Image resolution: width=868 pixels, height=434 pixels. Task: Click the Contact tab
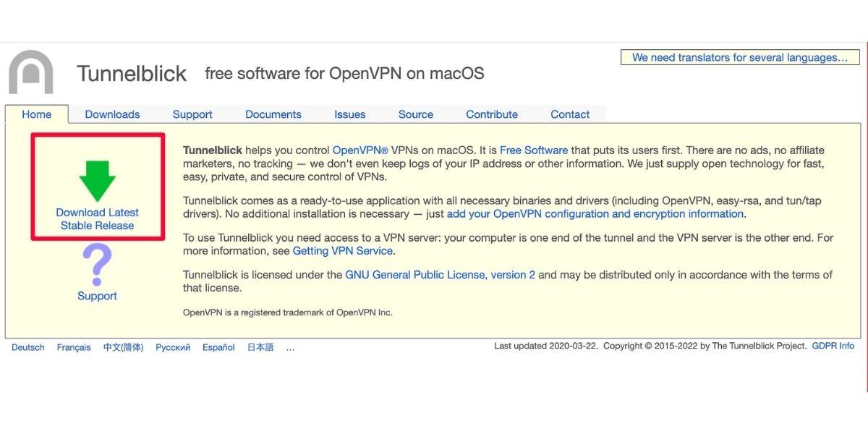click(x=570, y=114)
